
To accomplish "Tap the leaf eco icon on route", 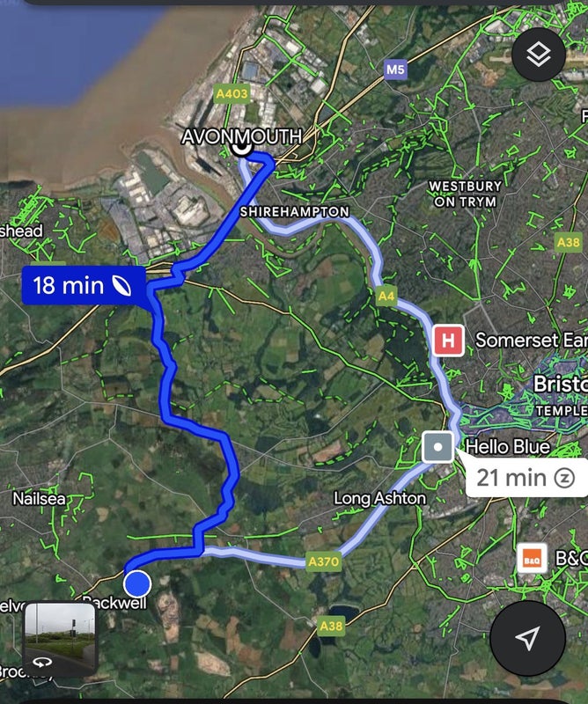I will tap(121, 285).
